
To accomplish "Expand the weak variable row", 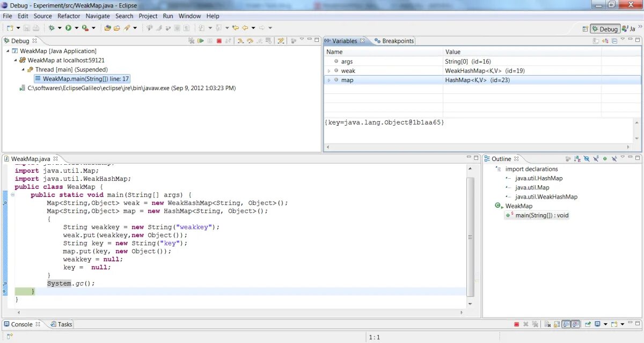I will tap(329, 71).
